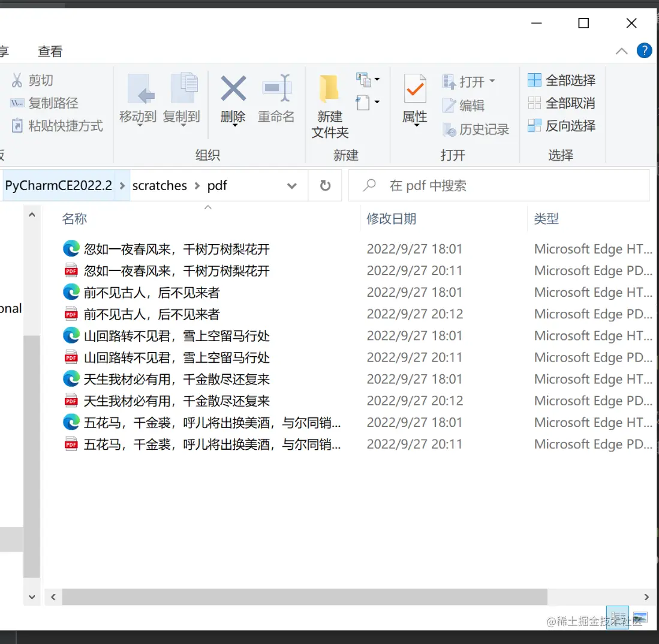Image resolution: width=659 pixels, height=644 pixels.
Task: Click Invert selection (反向选择) icon
Action: 534,125
